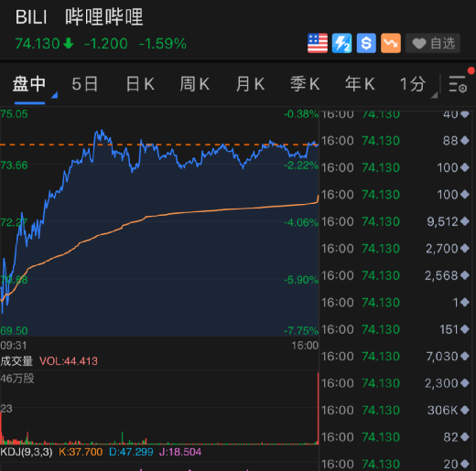The height and width of the screenshot is (471, 476).
Task: Click the diamond icon beside volume 151
Action: pos(465,329)
